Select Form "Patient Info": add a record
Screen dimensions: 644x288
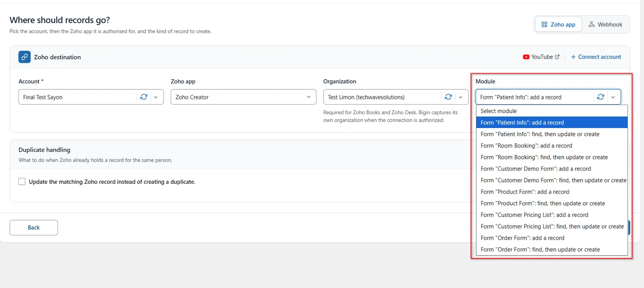(x=552, y=123)
